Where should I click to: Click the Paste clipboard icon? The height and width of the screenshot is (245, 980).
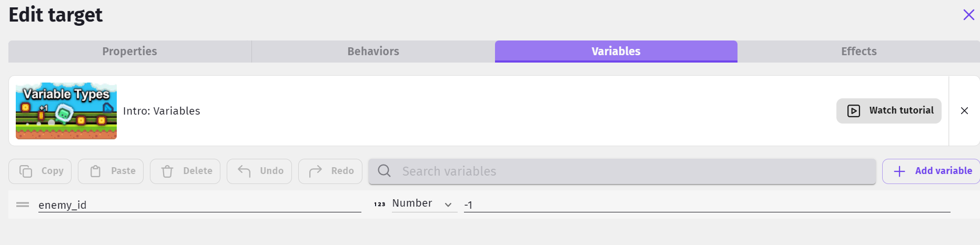click(95, 171)
